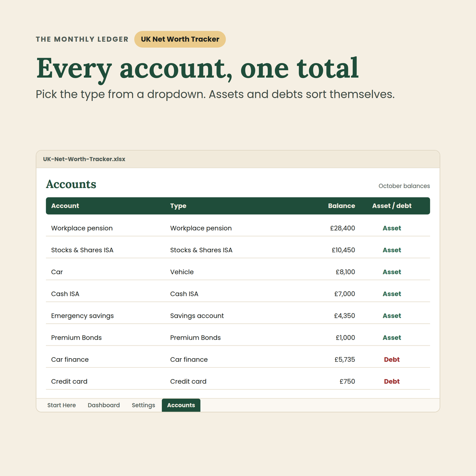
Task: Select the Car account name cell
Action: (57, 272)
